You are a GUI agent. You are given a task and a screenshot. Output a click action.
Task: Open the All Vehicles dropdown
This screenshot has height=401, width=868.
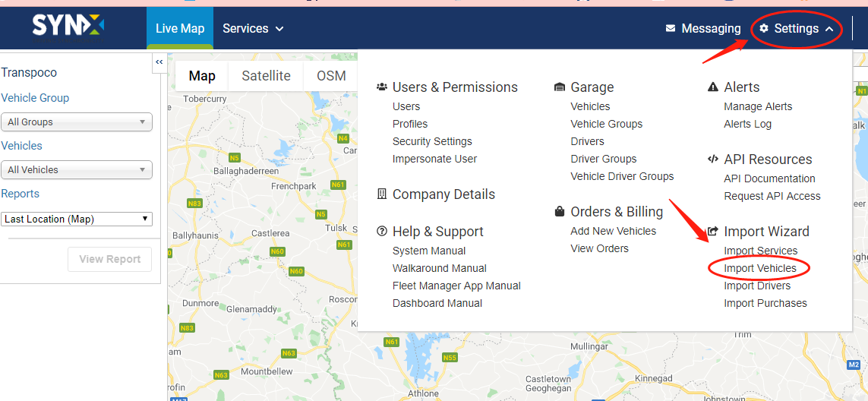(77, 170)
